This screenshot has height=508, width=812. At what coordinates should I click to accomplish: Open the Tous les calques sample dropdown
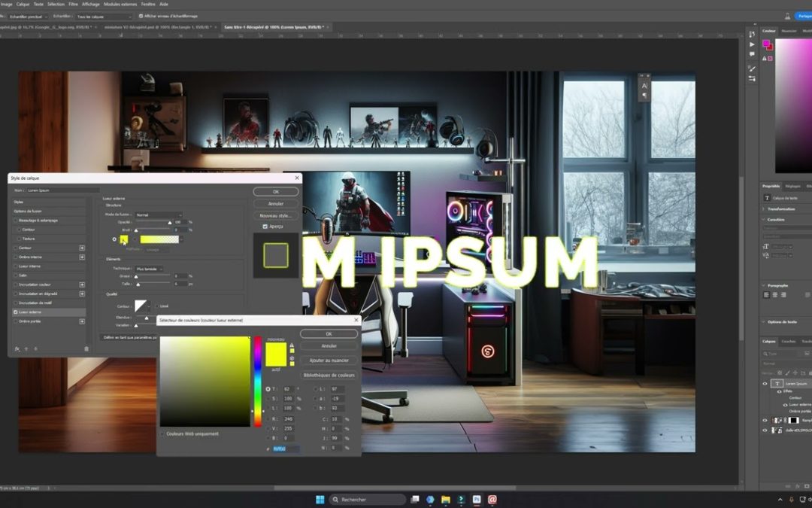(x=104, y=17)
